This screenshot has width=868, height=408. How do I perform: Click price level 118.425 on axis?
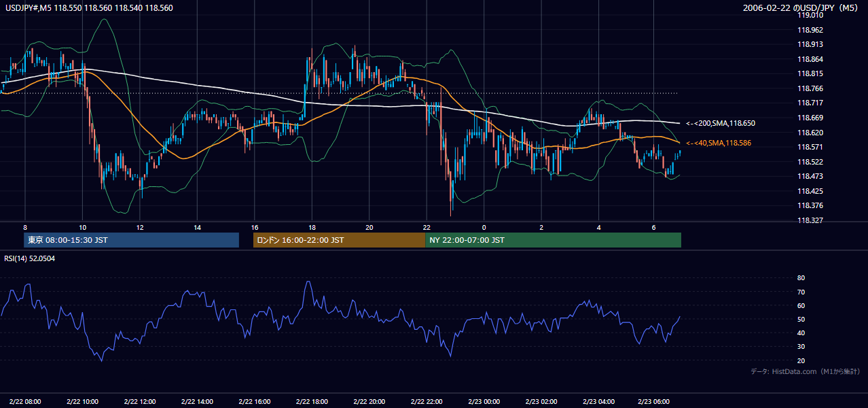tap(810, 191)
